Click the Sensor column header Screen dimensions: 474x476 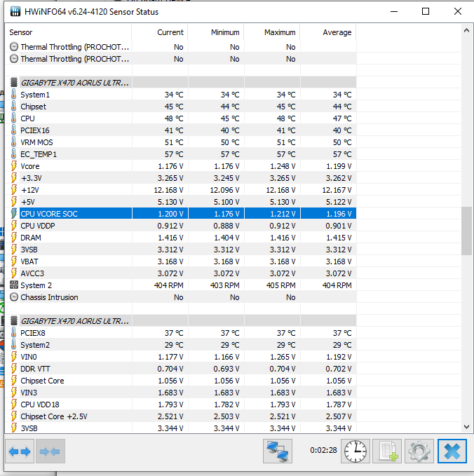point(68,32)
